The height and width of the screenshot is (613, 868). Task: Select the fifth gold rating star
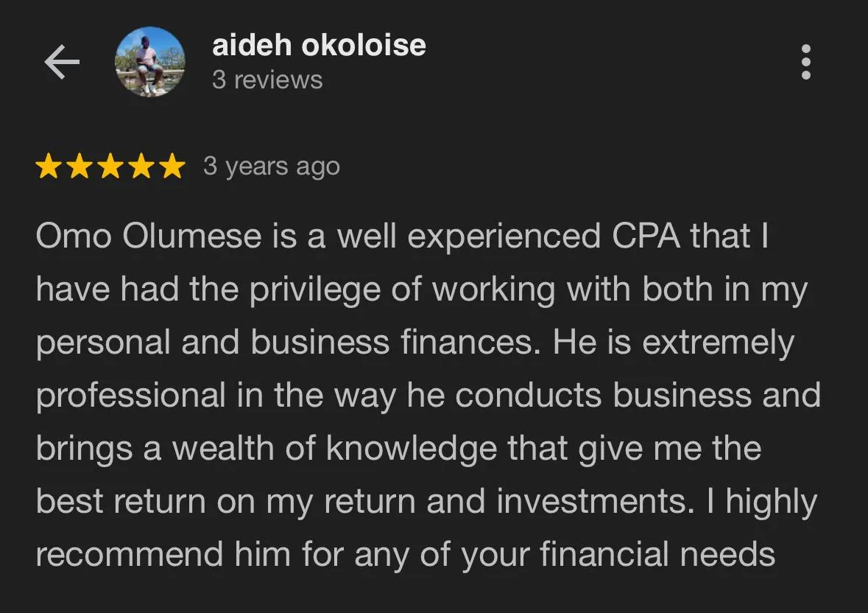pyautogui.click(x=173, y=166)
